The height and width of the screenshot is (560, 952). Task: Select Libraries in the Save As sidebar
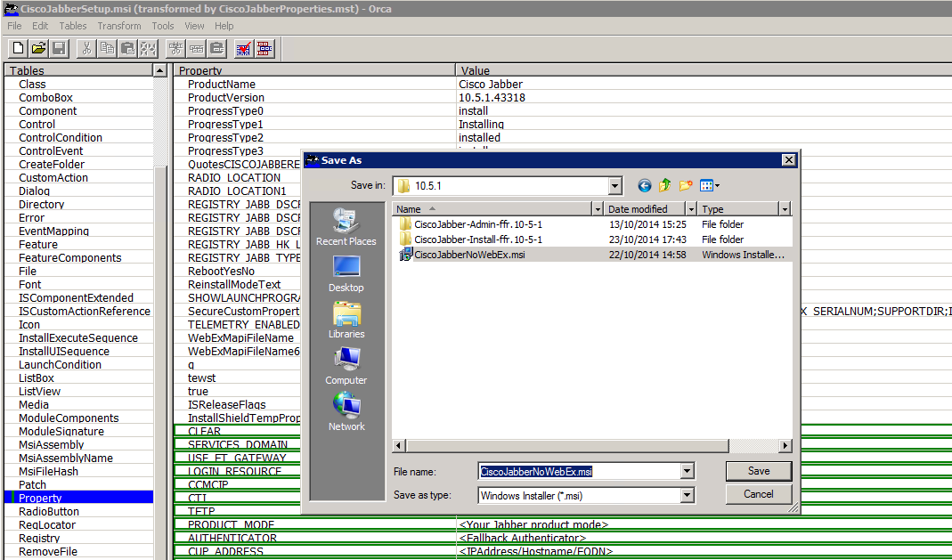346,320
